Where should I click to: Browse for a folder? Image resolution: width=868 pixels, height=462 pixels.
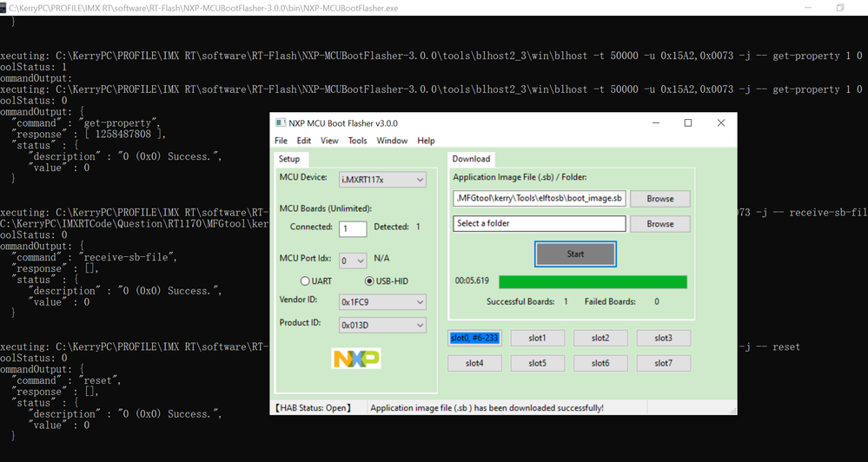pyautogui.click(x=660, y=224)
